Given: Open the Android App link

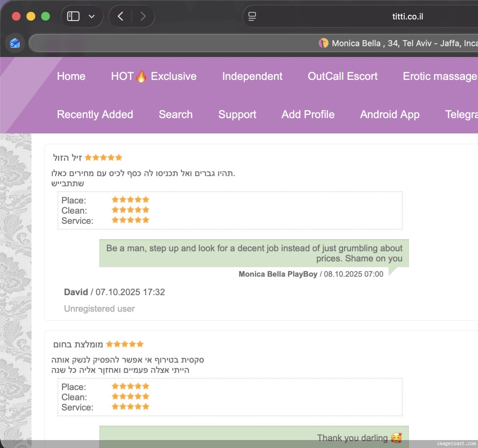Looking at the screenshot, I should (389, 114).
